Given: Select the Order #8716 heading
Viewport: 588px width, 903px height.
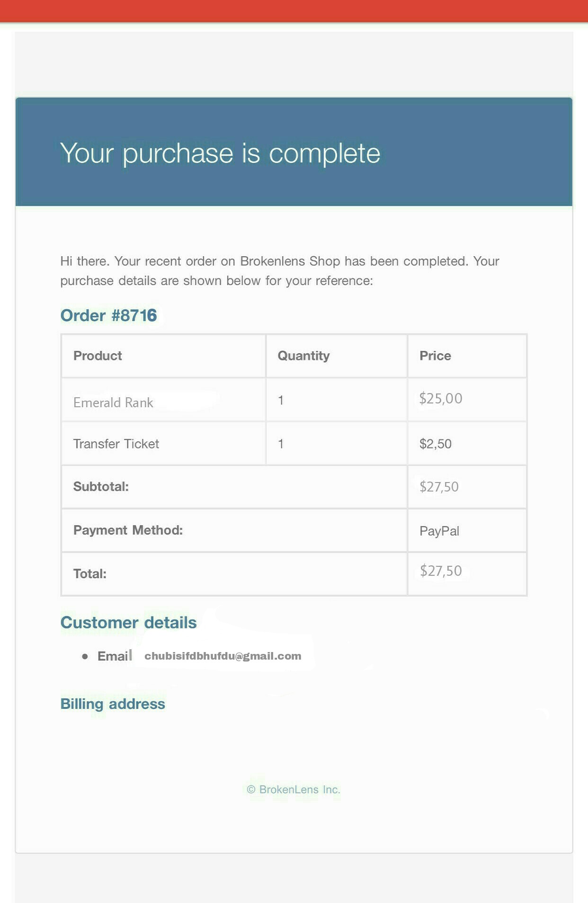Looking at the screenshot, I should pos(108,315).
